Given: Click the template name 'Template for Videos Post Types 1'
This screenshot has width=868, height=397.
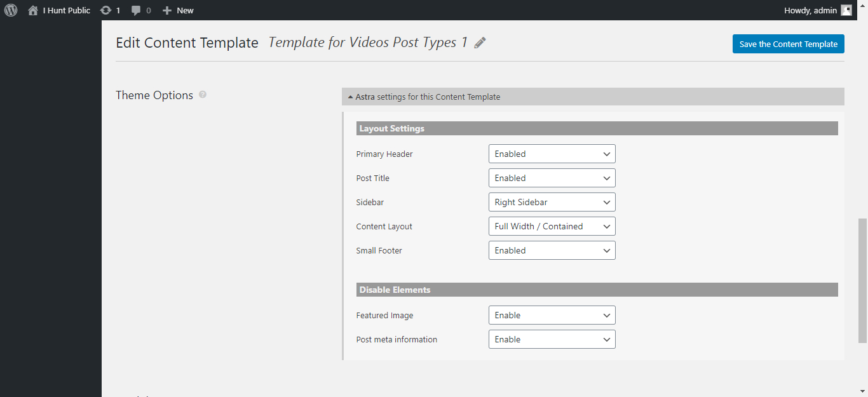Looking at the screenshot, I should pyautogui.click(x=368, y=43).
